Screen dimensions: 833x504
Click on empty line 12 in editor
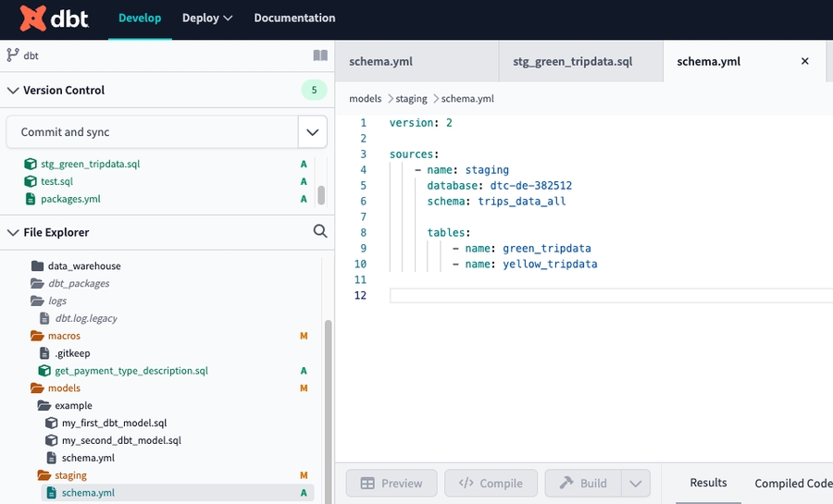[602, 295]
